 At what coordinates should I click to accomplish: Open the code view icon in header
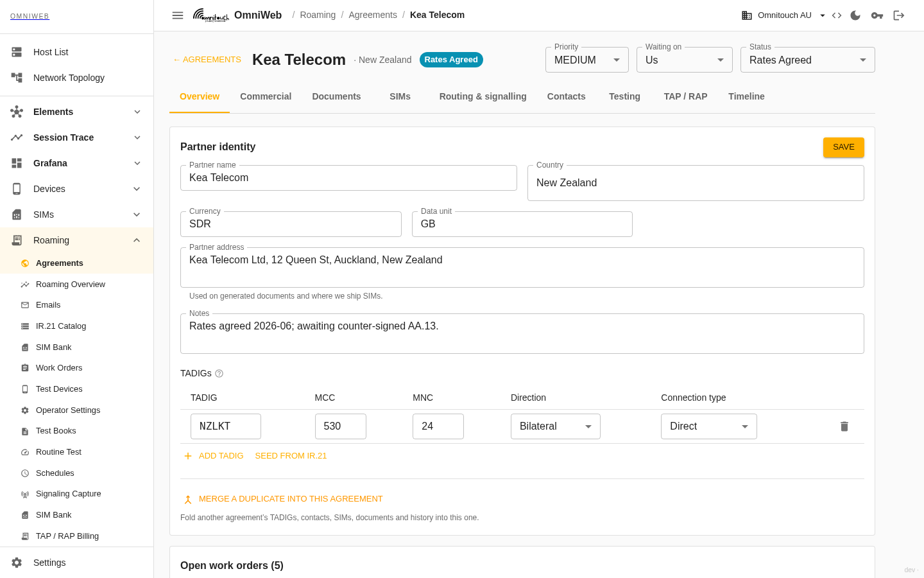[x=837, y=15]
